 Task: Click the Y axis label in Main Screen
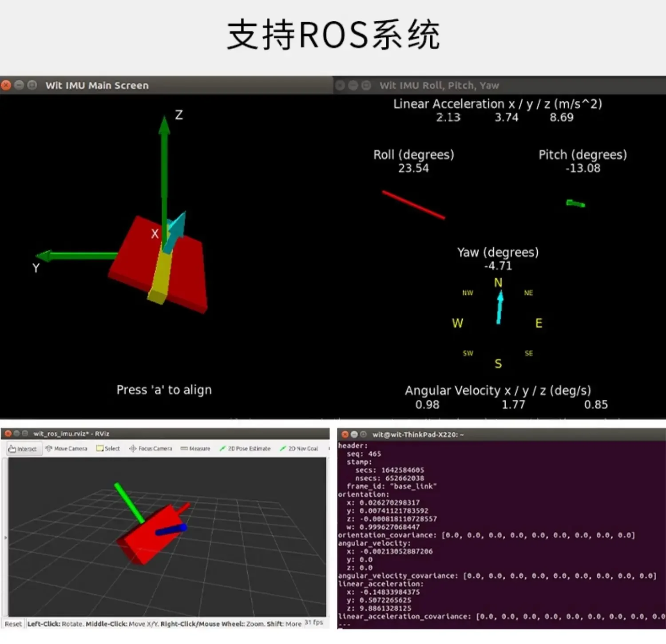click(36, 268)
